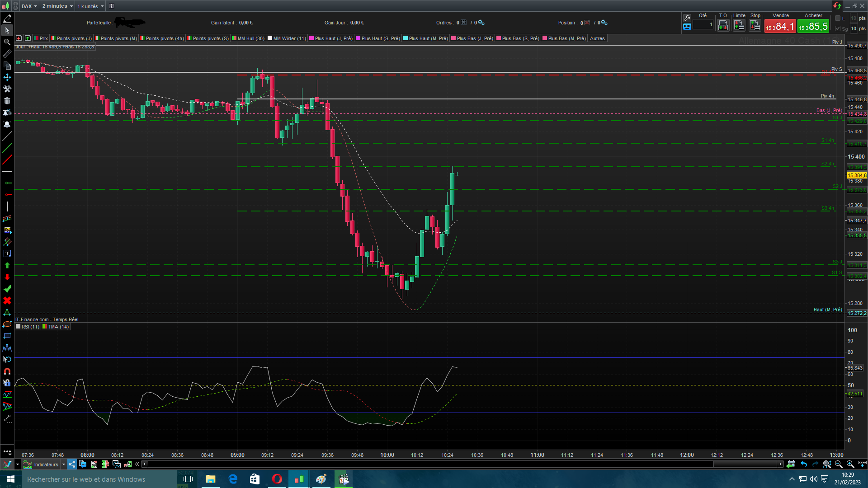Click the Limite order icon
Image resolution: width=868 pixels, height=488 pixels.
(739, 26)
